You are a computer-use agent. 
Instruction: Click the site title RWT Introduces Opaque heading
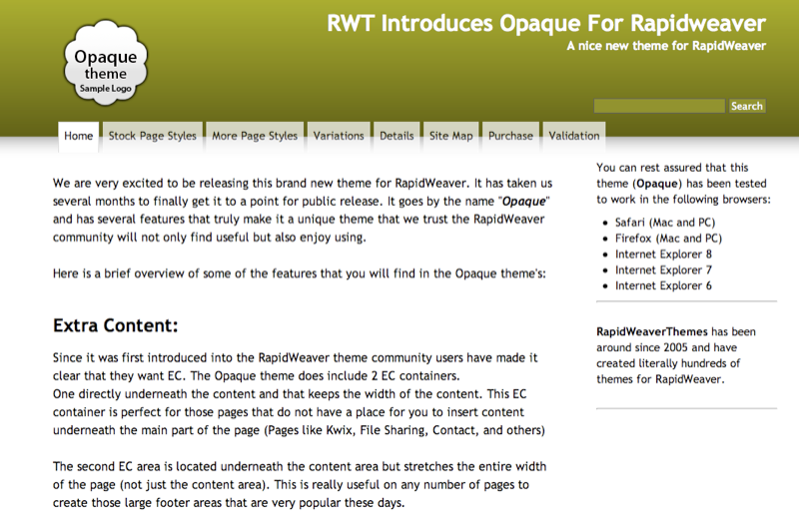(x=546, y=24)
